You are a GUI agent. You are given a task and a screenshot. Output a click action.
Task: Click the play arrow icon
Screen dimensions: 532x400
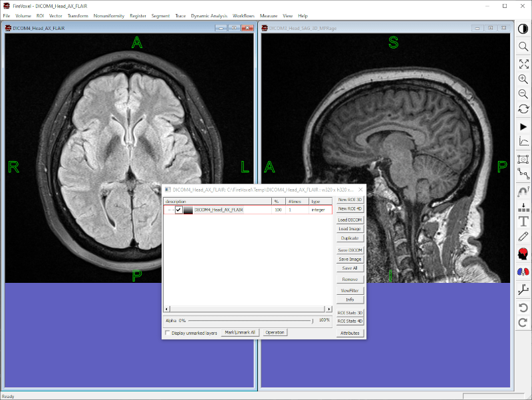coord(523,126)
